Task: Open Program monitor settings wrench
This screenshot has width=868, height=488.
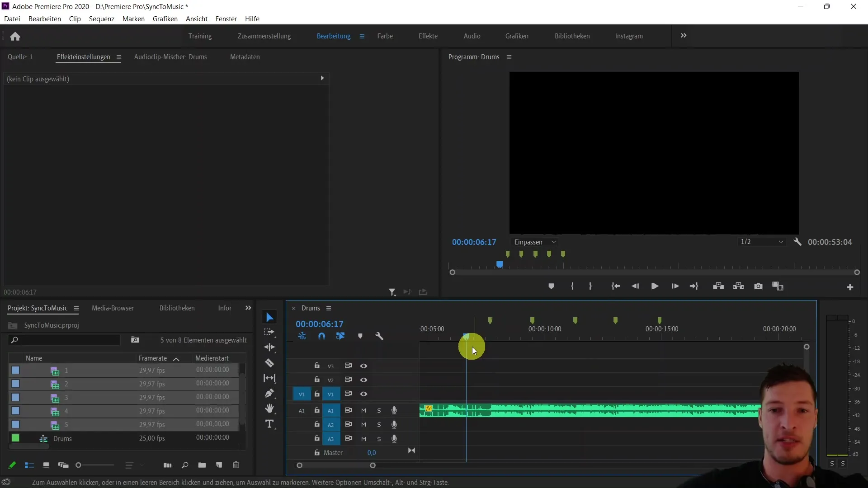Action: coord(797,242)
